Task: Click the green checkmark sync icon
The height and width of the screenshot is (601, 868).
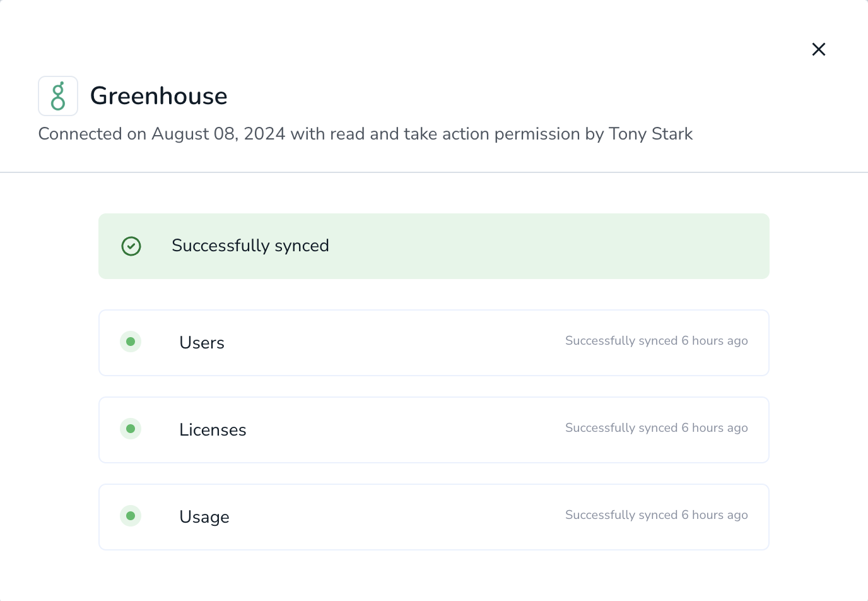Action: pos(131,246)
